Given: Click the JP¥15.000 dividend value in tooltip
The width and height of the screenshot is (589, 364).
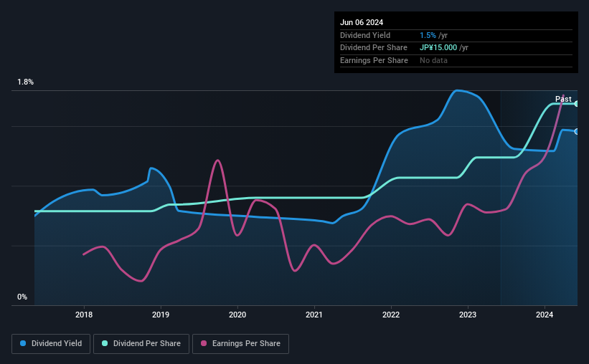Looking at the screenshot, I should click(x=438, y=48).
